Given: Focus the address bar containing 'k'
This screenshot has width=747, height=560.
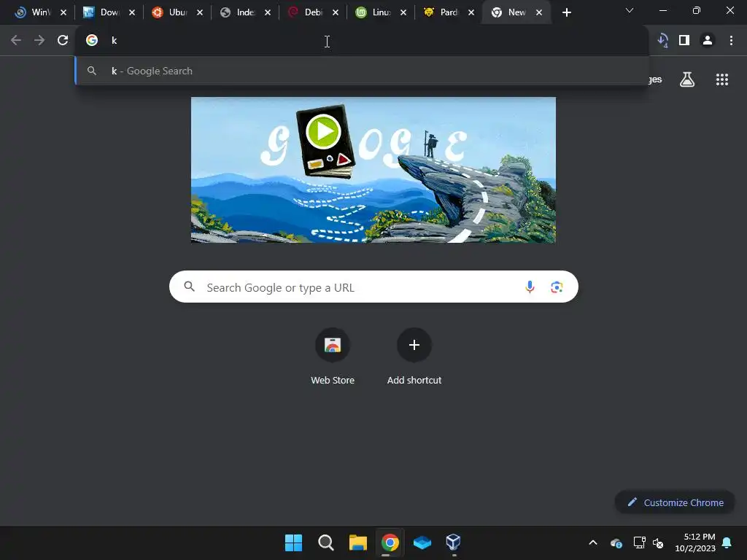Looking at the screenshot, I should 362,41.
